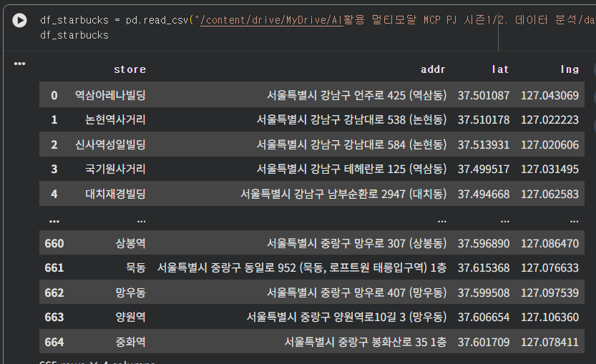Viewport: 596px width, 364px height.
Task: Click latitude value 37.596890
Action: pos(484,243)
